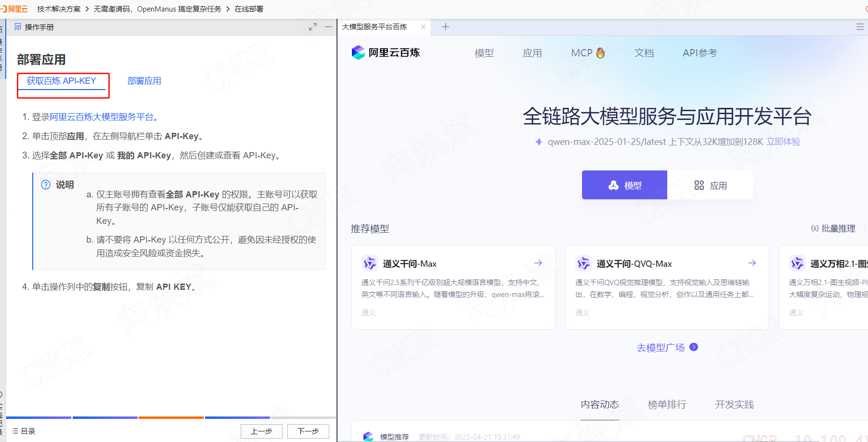Select the 榜单排行 tab
Viewport: 868px width, 442px height.
(x=667, y=404)
